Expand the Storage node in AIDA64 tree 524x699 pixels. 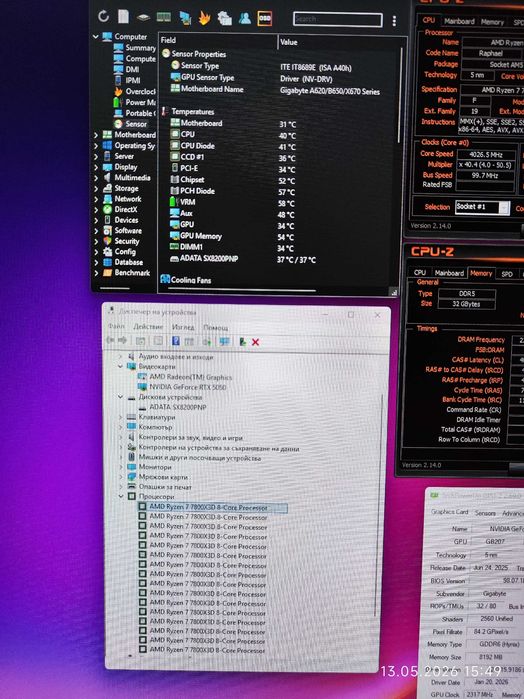(96, 189)
